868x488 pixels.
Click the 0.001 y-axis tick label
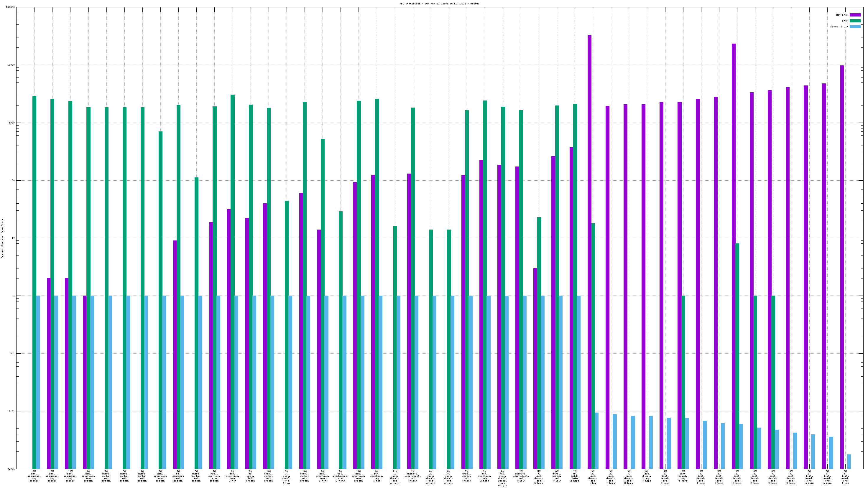click(x=12, y=469)
